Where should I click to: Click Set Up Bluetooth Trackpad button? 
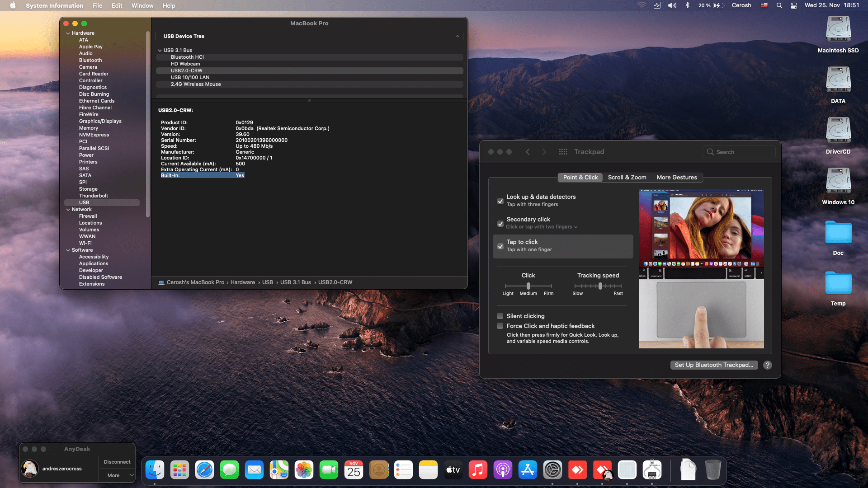coord(714,365)
